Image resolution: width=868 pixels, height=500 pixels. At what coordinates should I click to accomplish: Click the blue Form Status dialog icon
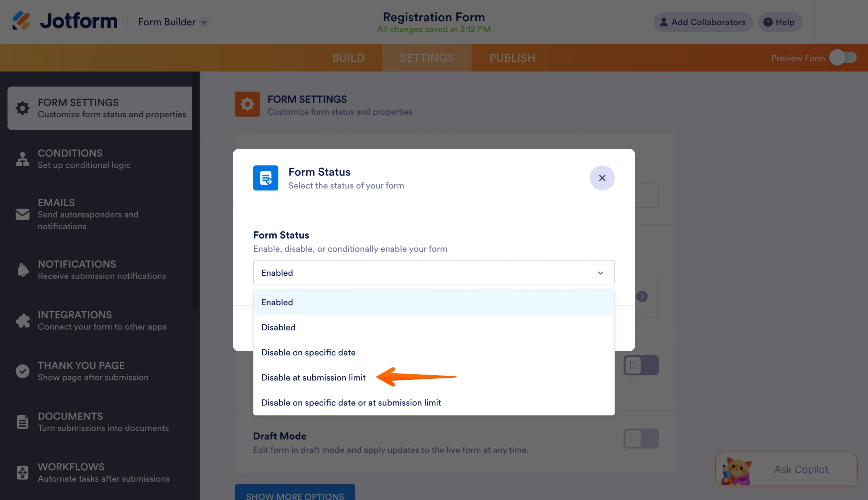265,178
